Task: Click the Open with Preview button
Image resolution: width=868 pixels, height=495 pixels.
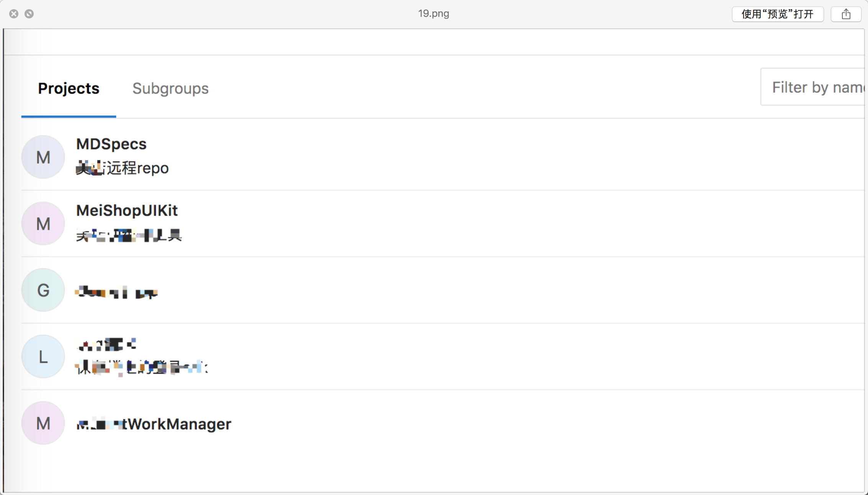Action: point(778,14)
